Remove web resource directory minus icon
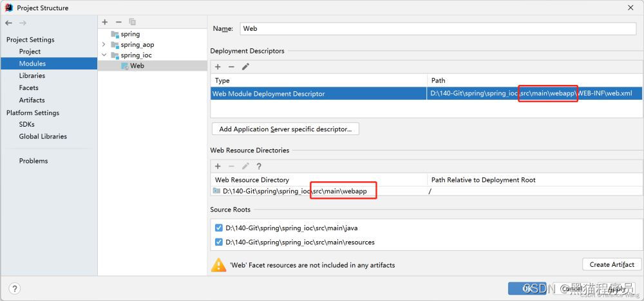Screen dimensions: 644x301 [x=231, y=166]
